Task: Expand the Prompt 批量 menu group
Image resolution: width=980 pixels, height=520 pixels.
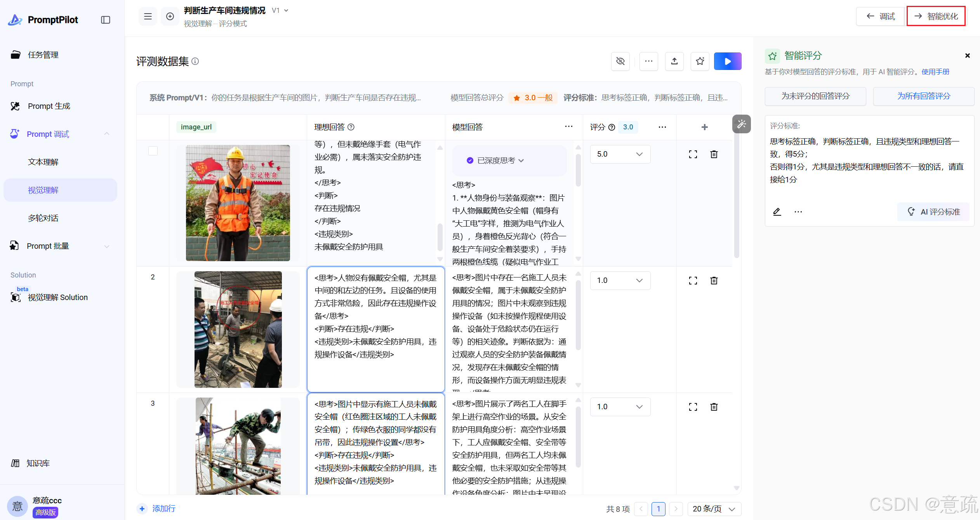Action: point(107,246)
